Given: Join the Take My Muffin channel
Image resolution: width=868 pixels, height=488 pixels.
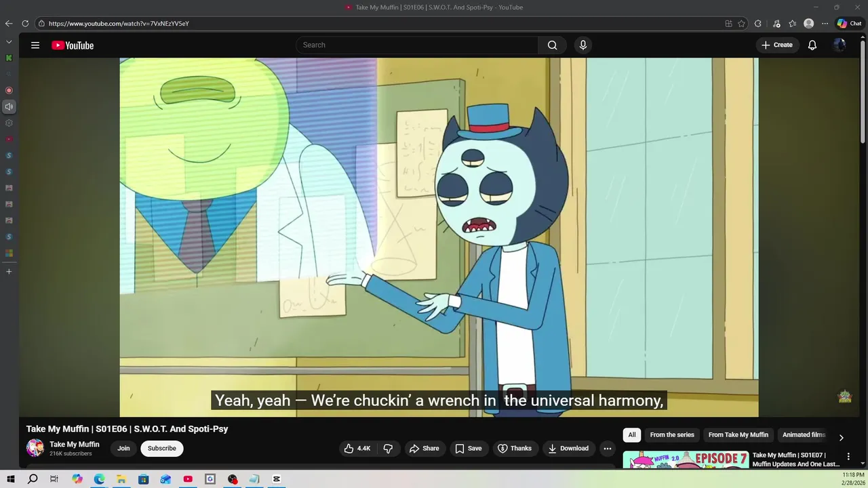Looking at the screenshot, I should click(x=123, y=449).
